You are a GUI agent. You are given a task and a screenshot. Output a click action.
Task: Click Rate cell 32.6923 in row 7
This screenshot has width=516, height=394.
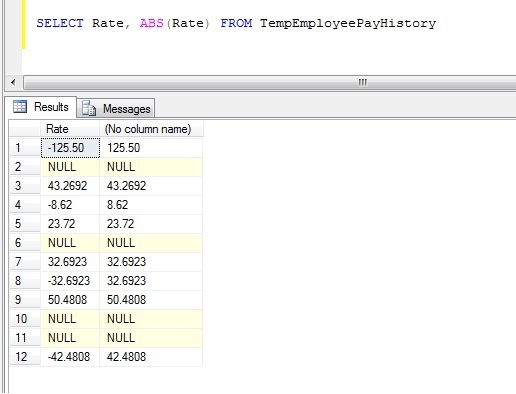point(70,262)
